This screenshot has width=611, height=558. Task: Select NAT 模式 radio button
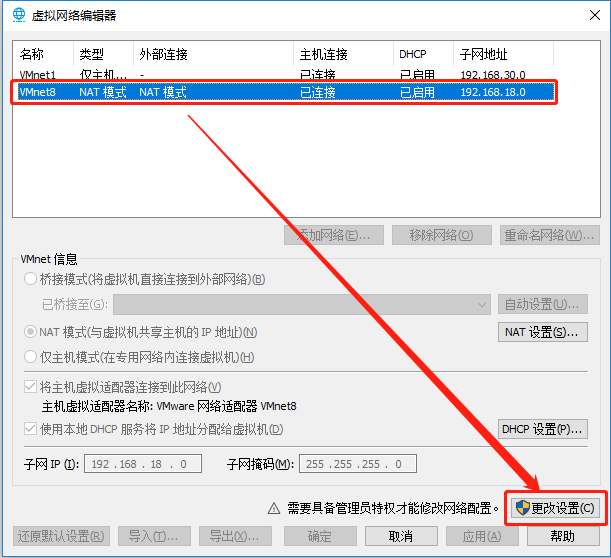30,332
